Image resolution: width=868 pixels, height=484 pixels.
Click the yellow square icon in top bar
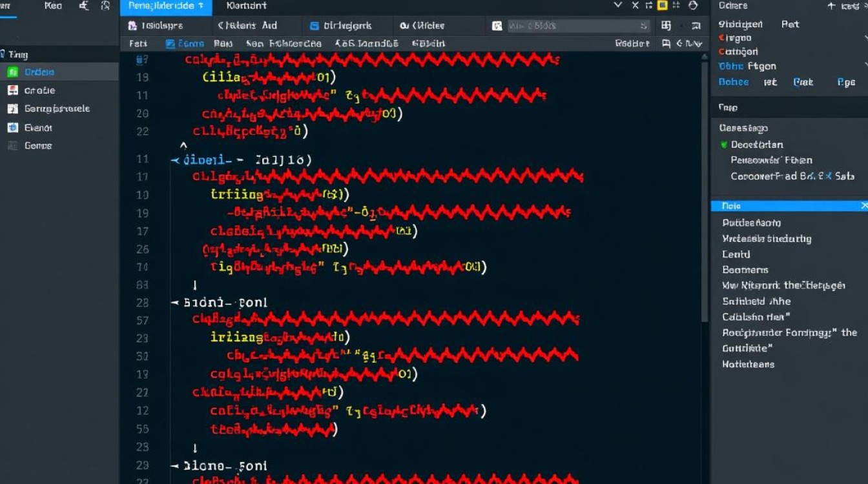tap(662, 6)
